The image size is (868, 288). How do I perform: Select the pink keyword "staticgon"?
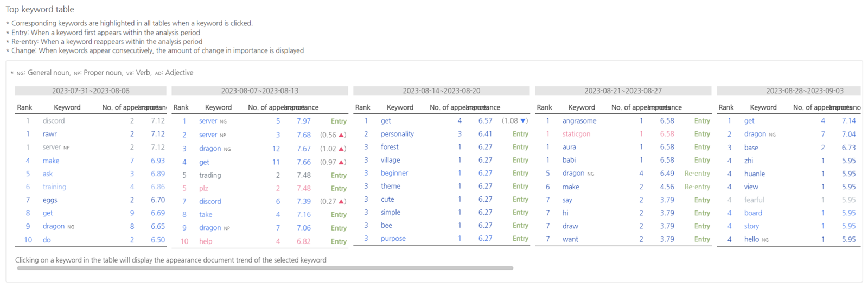pos(576,134)
